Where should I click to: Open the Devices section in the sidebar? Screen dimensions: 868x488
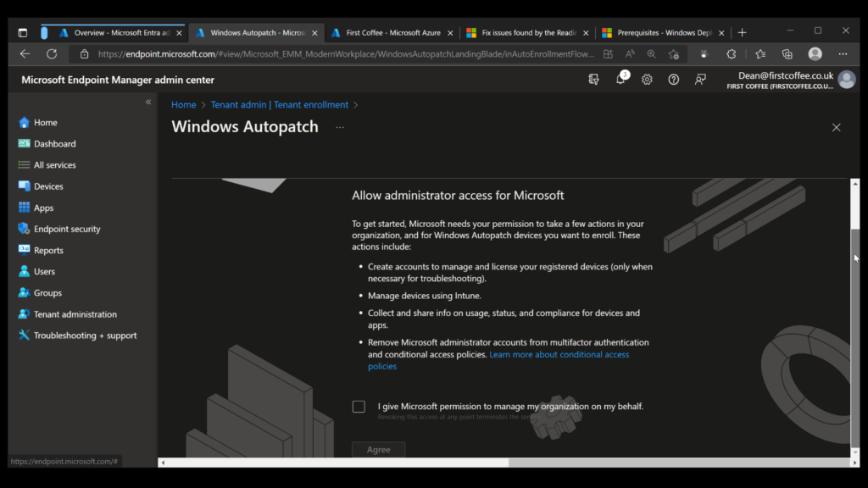44,186
